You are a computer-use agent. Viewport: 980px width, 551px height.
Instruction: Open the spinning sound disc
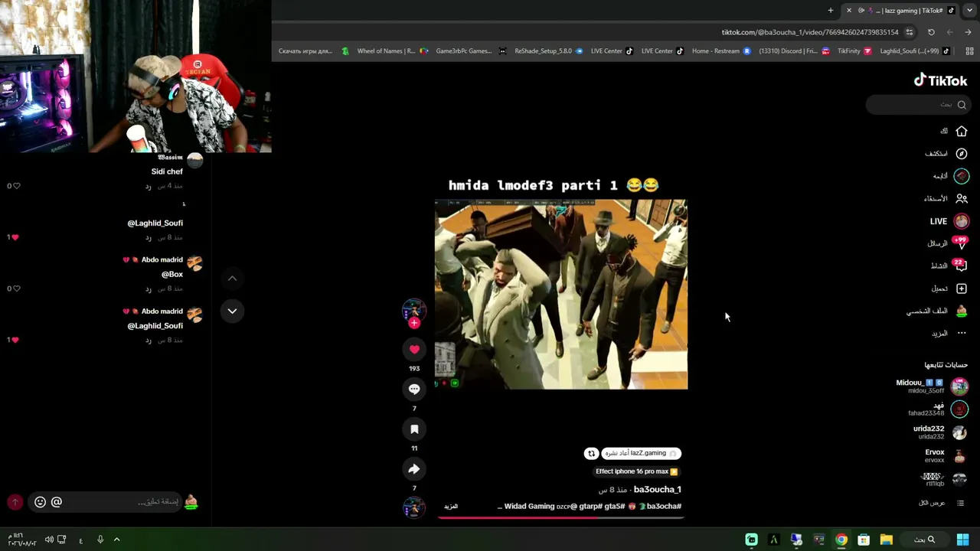pos(414,507)
